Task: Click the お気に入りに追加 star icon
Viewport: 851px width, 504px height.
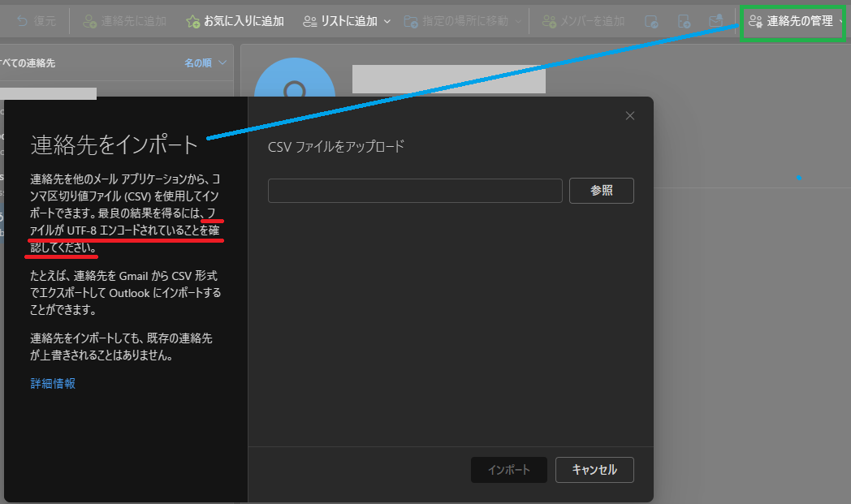Action: click(192, 21)
